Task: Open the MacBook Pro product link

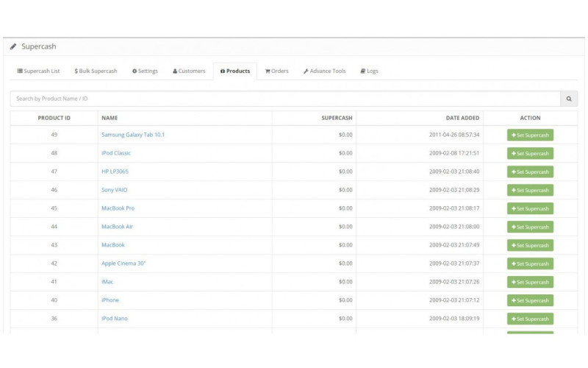Action: 118,208
